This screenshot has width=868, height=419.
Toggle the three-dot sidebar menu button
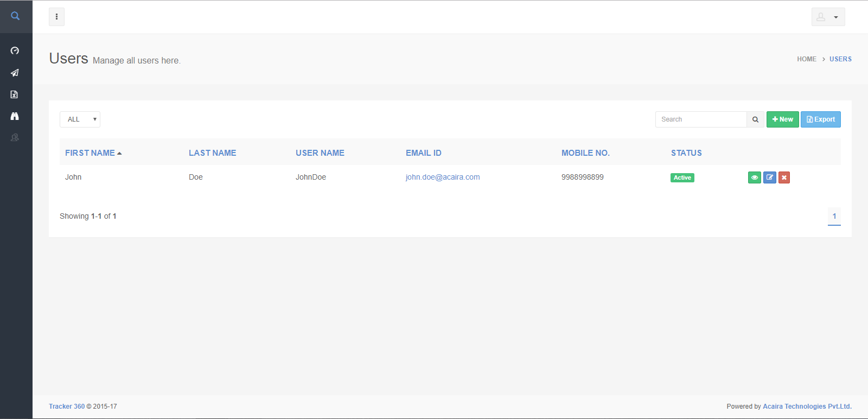point(56,17)
